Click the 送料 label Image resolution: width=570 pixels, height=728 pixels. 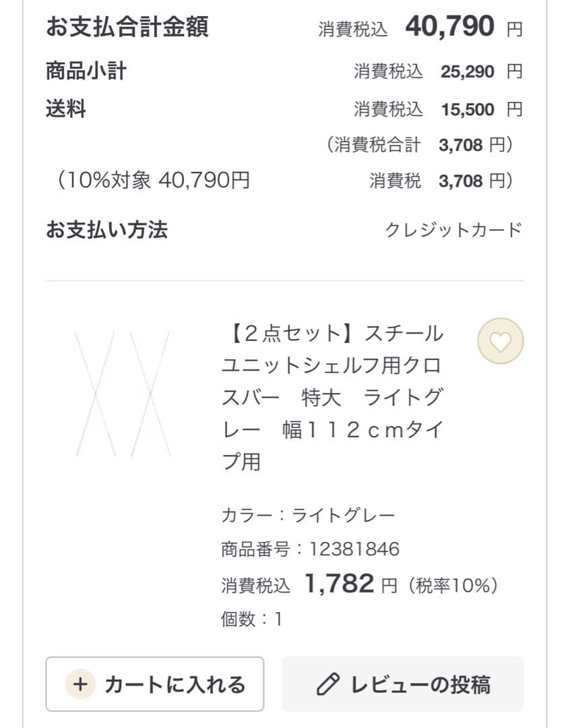coord(66,109)
